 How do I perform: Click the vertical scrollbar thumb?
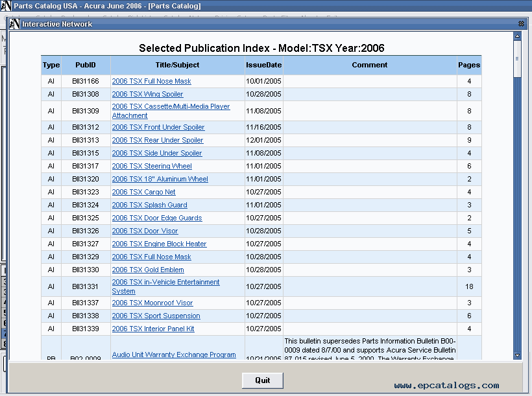[x=517, y=58]
